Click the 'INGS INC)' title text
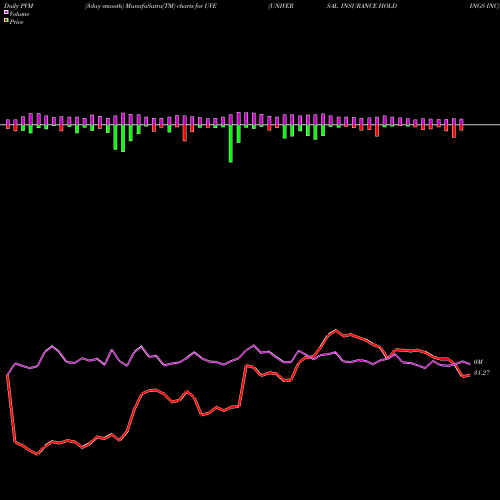Viewport: 500px width, 500px height. coord(484,6)
